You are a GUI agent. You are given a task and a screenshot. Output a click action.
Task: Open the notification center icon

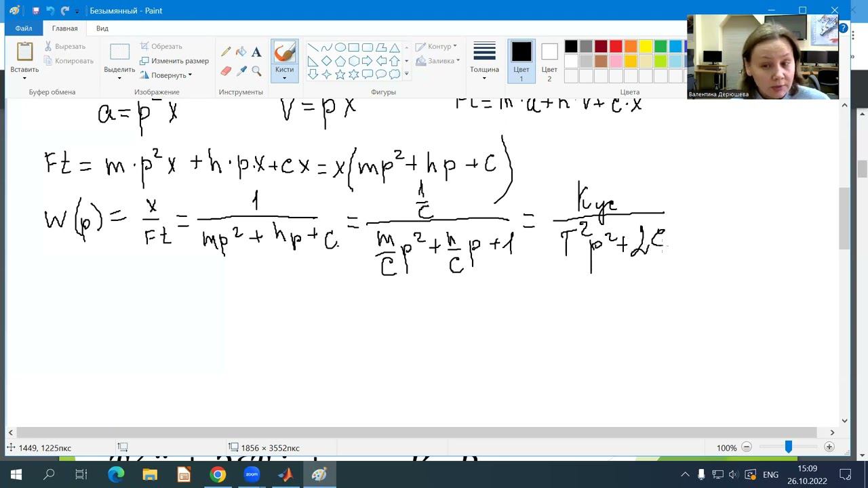[845, 474]
